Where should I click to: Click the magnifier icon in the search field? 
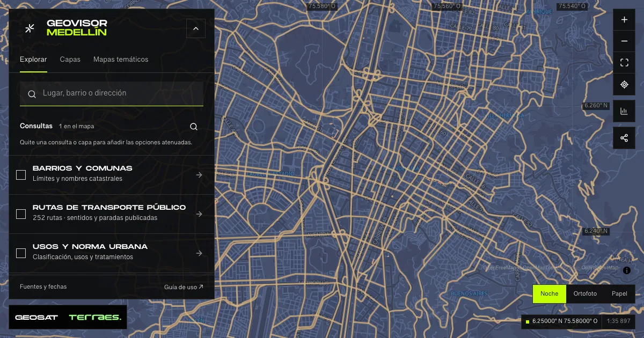(x=32, y=94)
